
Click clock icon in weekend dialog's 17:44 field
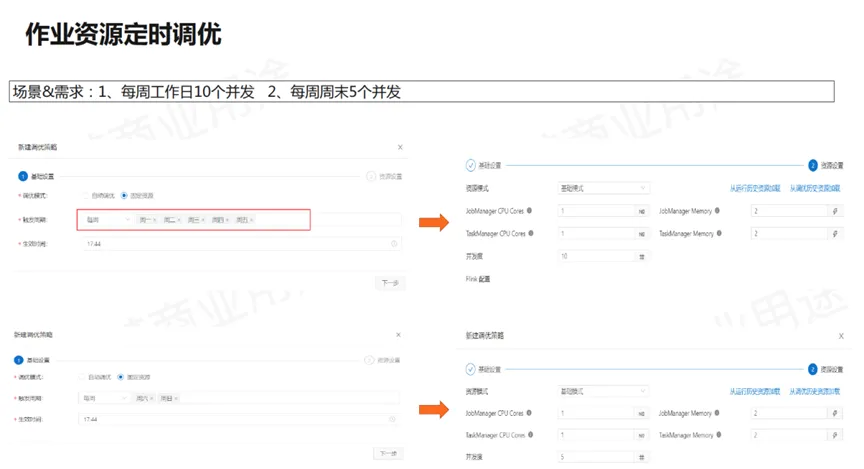(392, 419)
